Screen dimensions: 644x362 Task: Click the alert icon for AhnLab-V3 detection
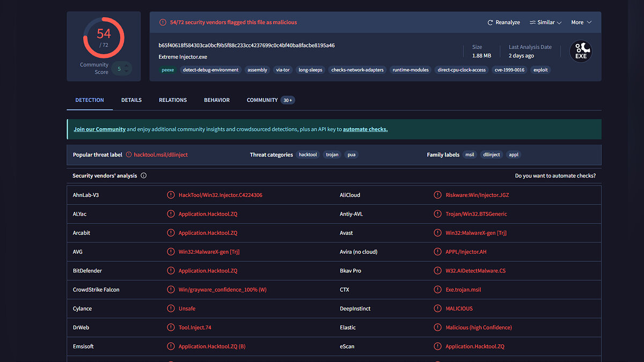(171, 195)
